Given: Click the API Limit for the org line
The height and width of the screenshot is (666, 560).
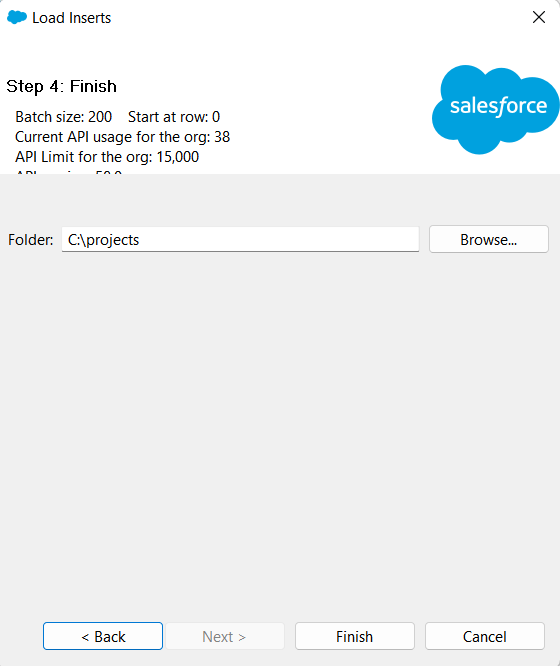Looking at the screenshot, I should [x=107, y=157].
